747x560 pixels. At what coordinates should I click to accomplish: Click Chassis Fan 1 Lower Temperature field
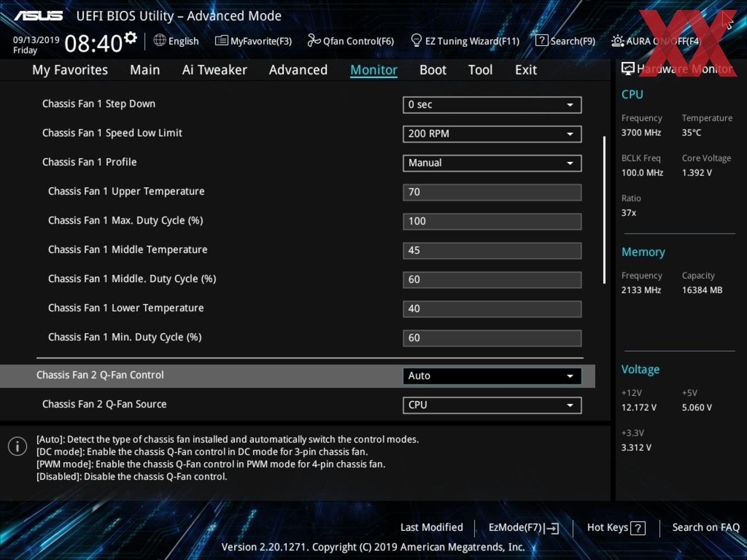(x=492, y=309)
